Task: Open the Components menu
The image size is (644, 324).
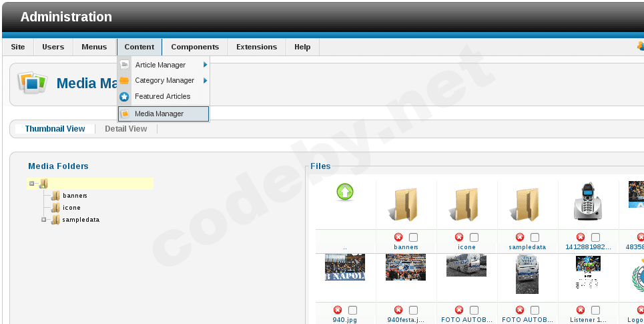Action: tap(195, 47)
